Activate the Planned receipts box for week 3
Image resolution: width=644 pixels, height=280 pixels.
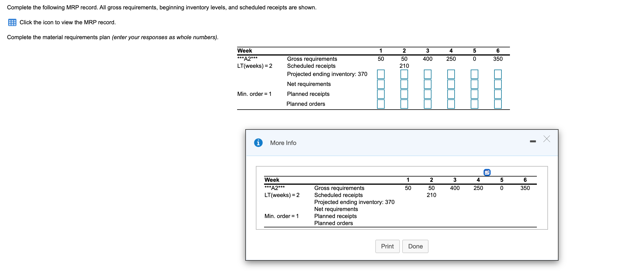428,94
